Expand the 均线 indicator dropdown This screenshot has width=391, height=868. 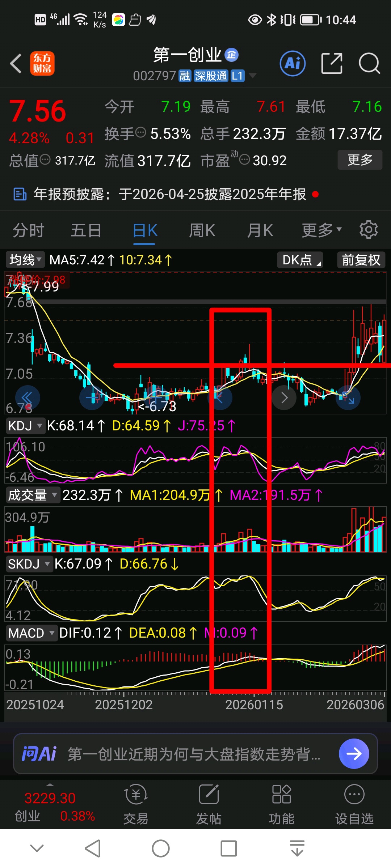(25, 260)
